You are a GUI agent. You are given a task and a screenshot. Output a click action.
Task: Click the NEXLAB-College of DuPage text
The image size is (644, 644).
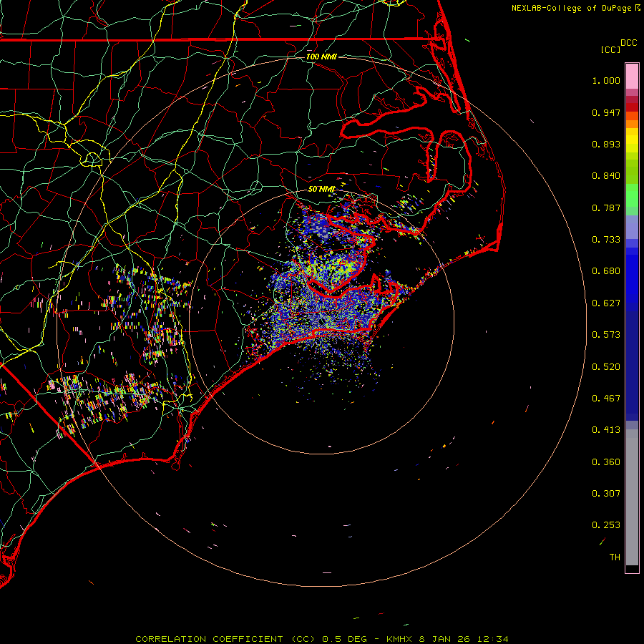coord(572,8)
